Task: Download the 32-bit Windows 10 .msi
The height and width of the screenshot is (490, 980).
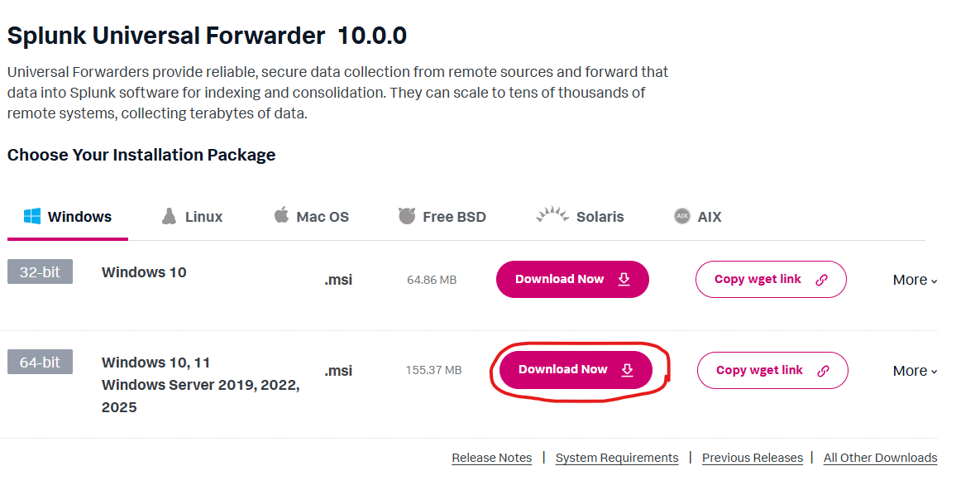Action: pyautogui.click(x=572, y=279)
